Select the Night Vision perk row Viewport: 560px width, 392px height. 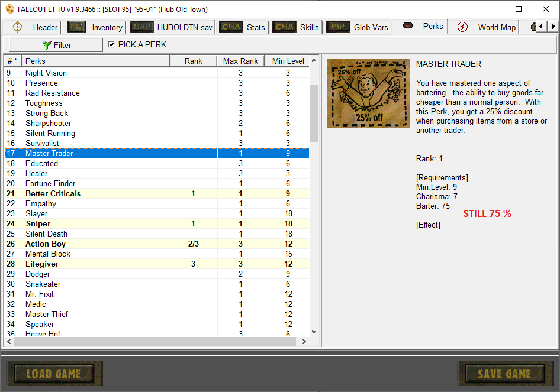click(x=157, y=73)
